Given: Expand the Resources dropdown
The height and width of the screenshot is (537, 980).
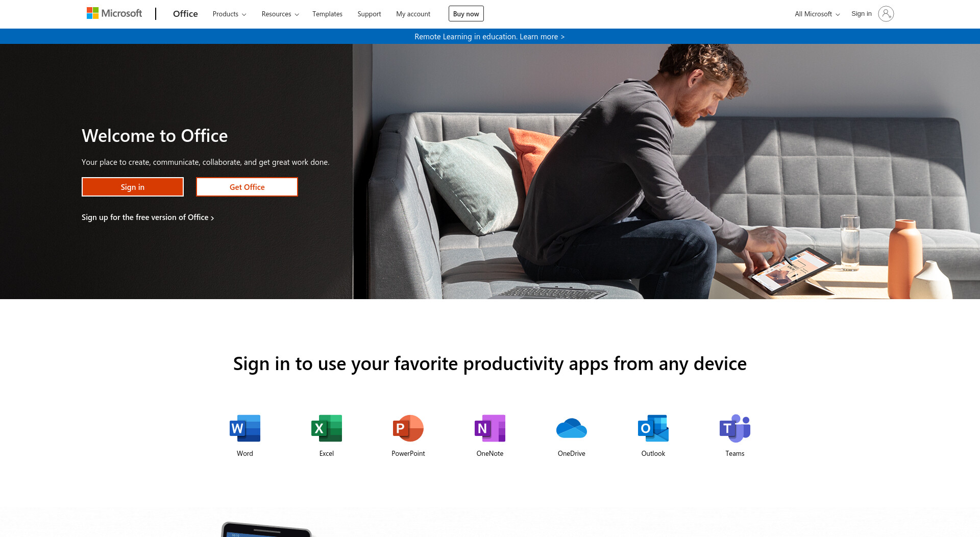Looking at the screenshot, I should pos(280,14).
